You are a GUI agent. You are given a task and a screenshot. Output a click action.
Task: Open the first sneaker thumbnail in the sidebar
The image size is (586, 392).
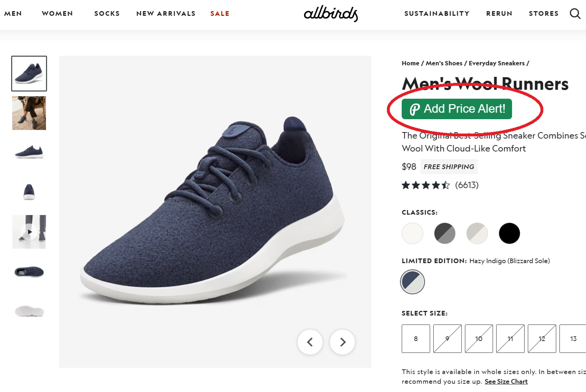click(29, 74)
